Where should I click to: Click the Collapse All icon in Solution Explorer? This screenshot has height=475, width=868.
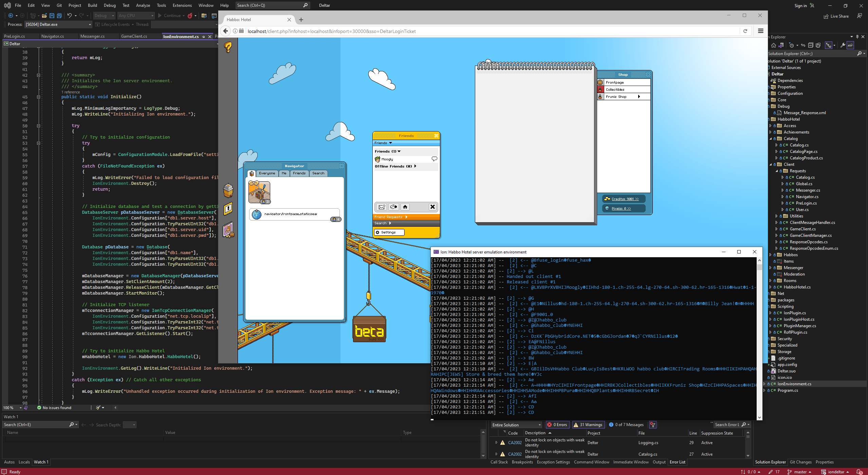point(811,45)
